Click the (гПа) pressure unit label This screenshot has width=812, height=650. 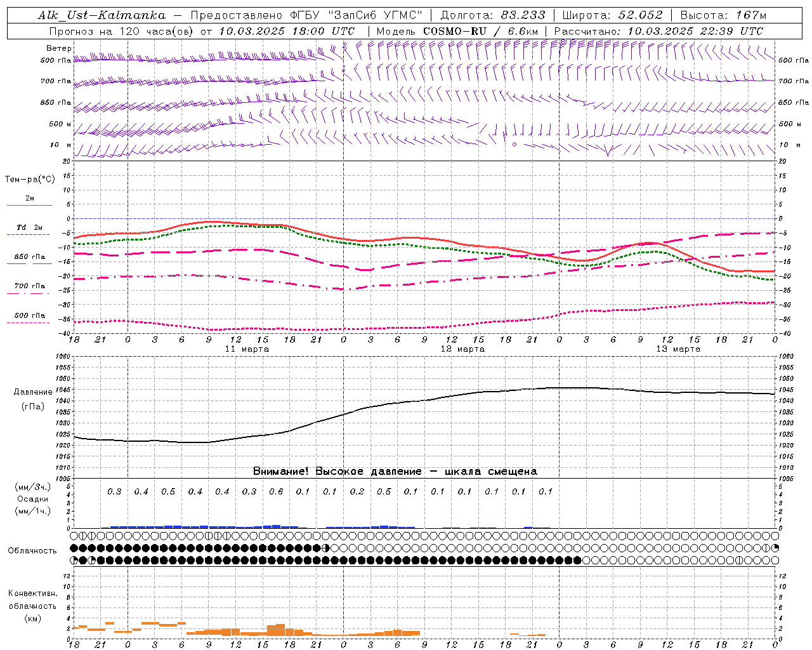pos(33,407)
